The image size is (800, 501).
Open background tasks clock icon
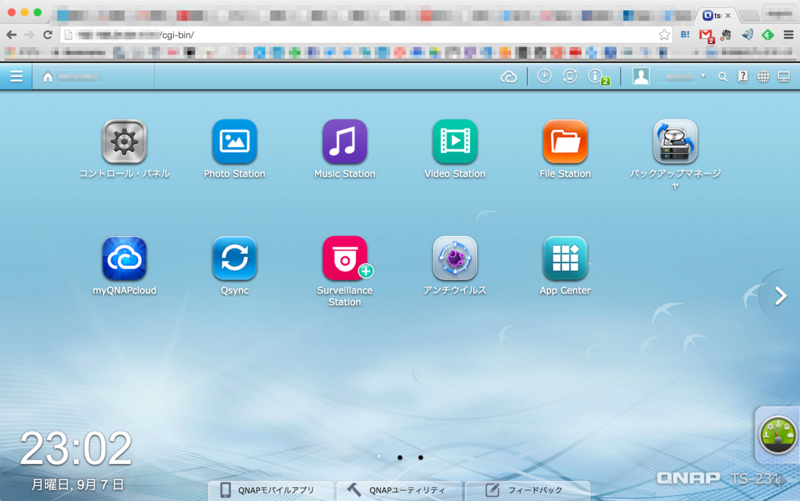click(x=544, y=77)
